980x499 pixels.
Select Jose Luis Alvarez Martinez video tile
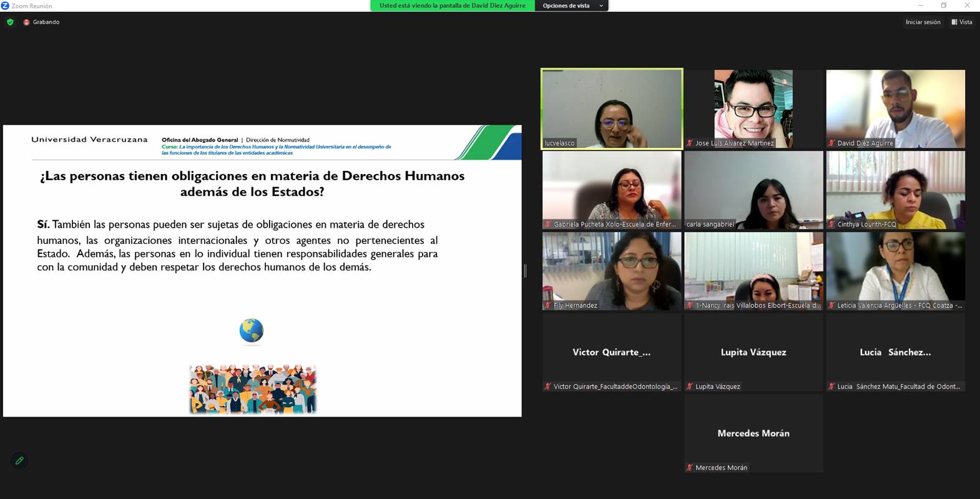pos(753,109)
